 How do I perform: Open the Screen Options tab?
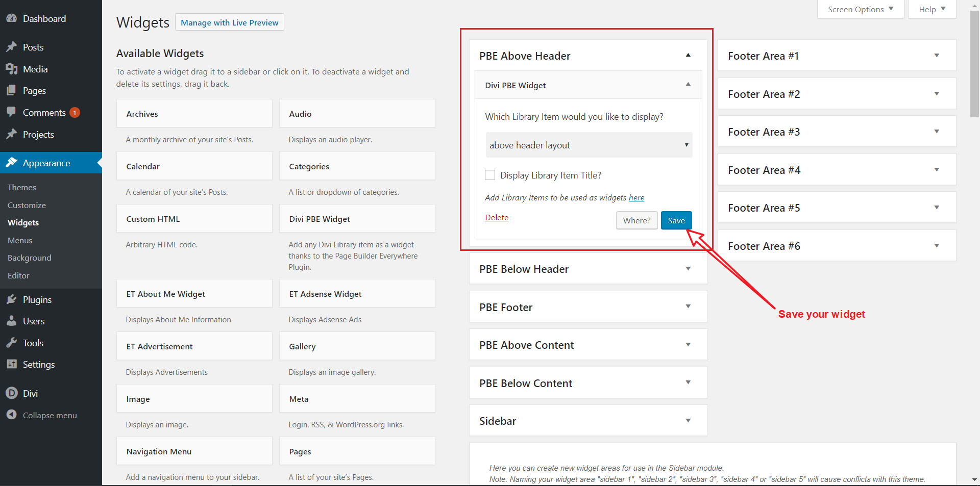(861, 9)
